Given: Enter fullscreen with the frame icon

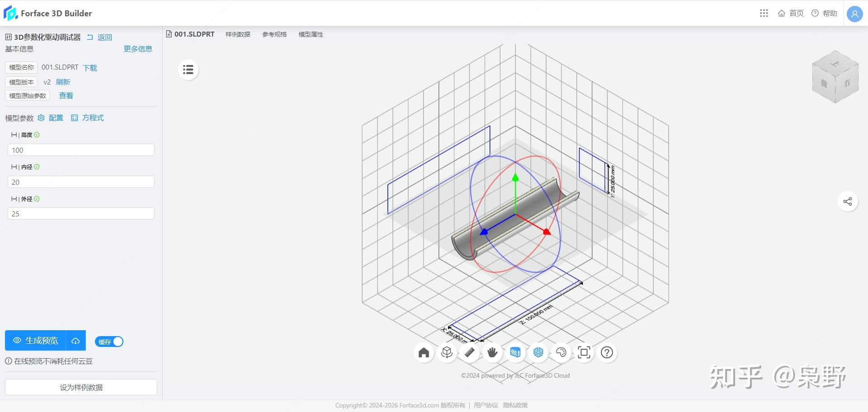Looking at the screenshot, I should (584, 353).
